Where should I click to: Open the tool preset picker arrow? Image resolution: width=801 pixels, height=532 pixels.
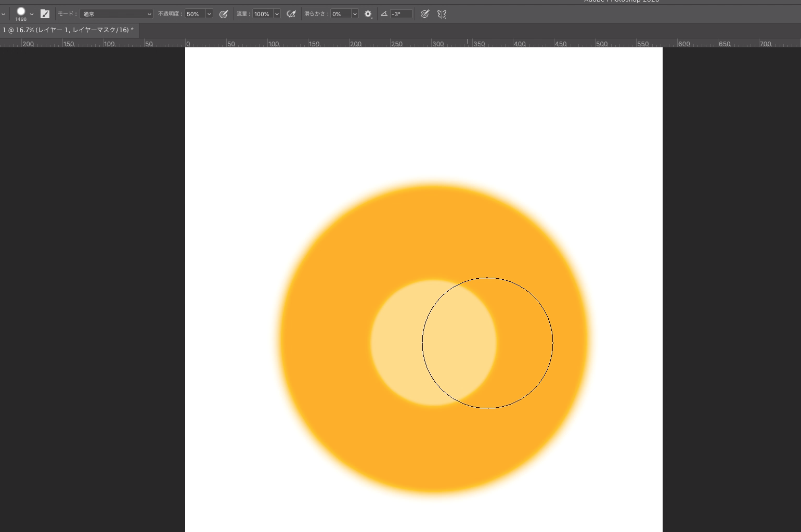pyautogui.click(x=3, y=14)
